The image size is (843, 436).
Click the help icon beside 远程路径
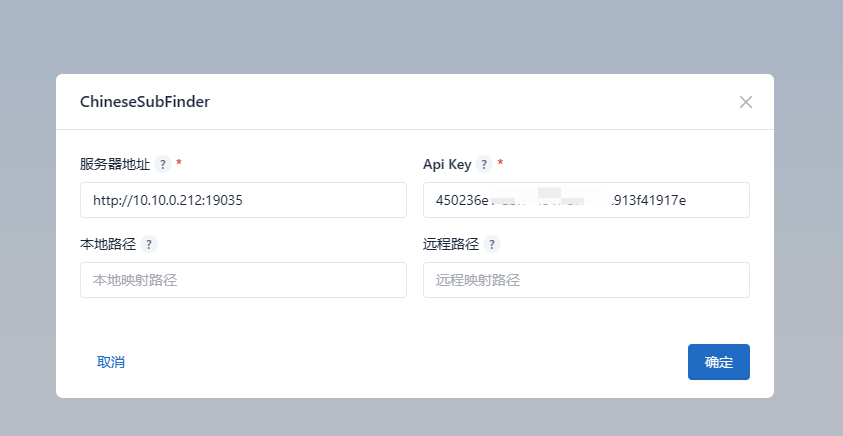[492, 244]
